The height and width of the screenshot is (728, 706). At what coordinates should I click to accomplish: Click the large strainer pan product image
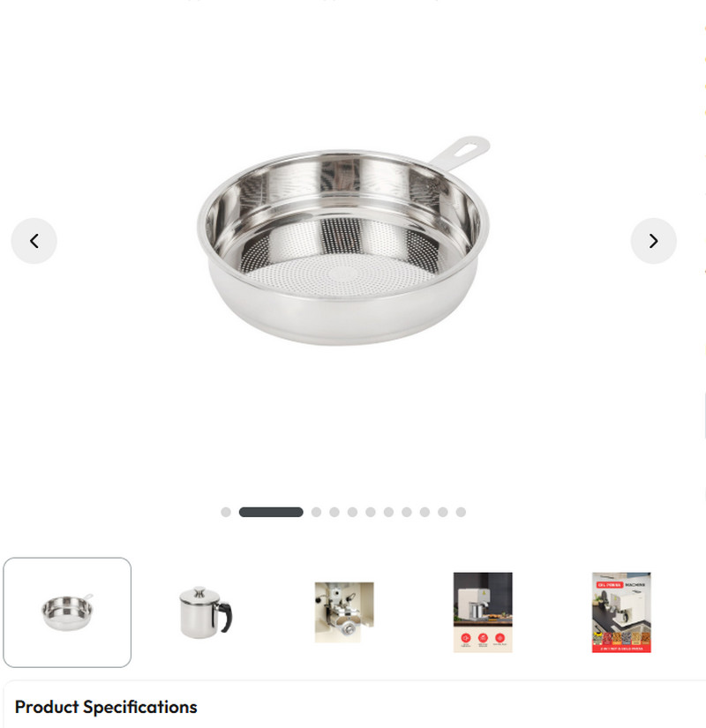tap(343, 241)
